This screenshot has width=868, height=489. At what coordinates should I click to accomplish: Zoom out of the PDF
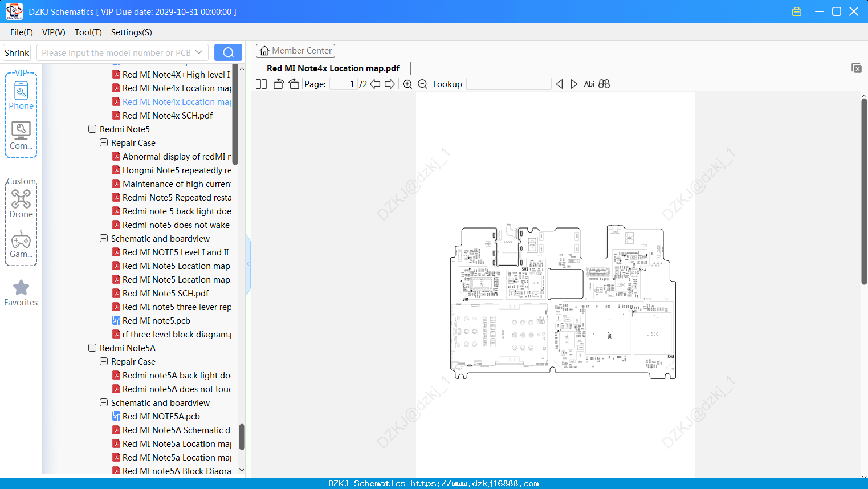[423, 84]
